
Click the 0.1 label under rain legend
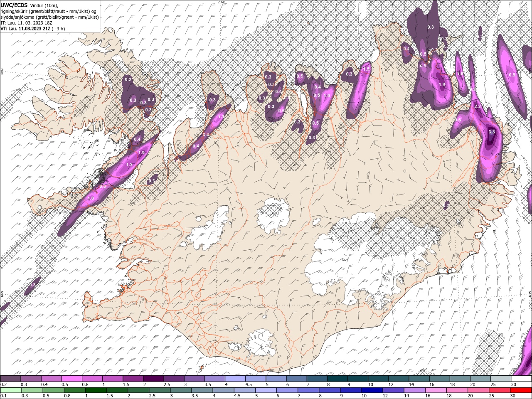click(x=3, y=396)
